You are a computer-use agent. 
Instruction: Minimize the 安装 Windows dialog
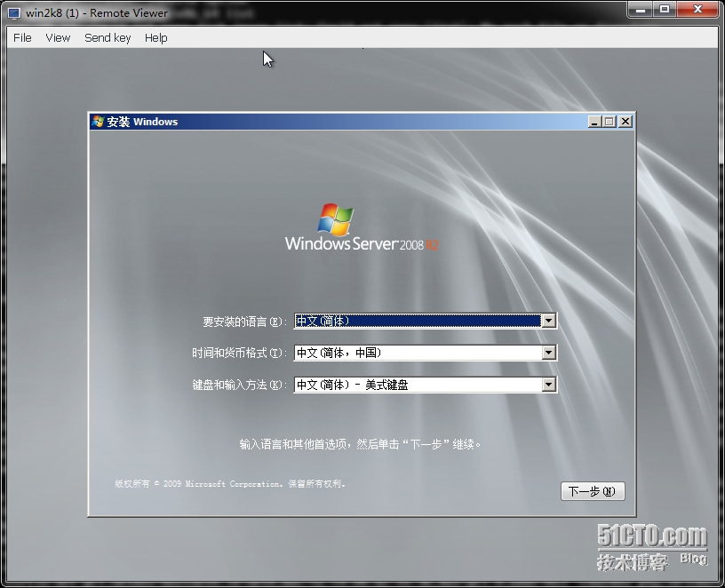pyautogui.click(x=594, y=122)
